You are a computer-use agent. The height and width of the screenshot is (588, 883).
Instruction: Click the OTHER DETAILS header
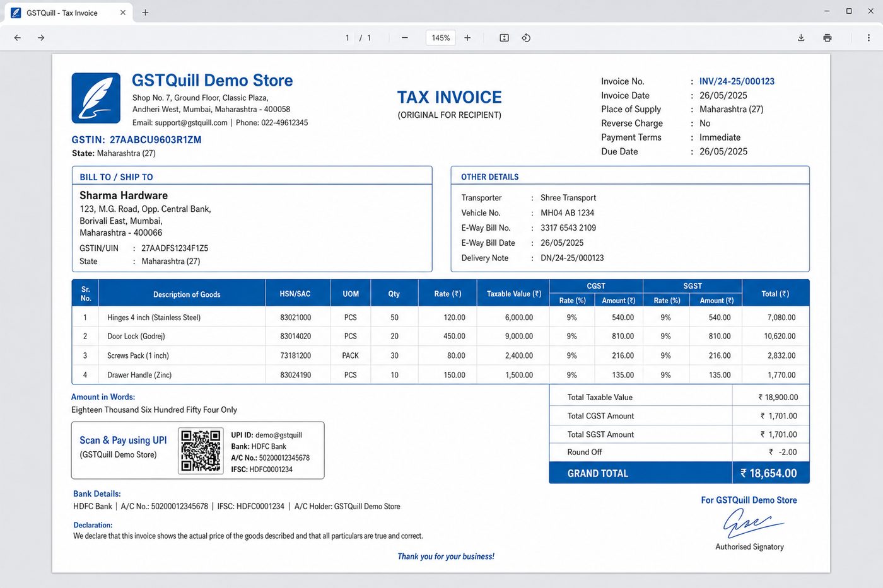tap(489, 177)
